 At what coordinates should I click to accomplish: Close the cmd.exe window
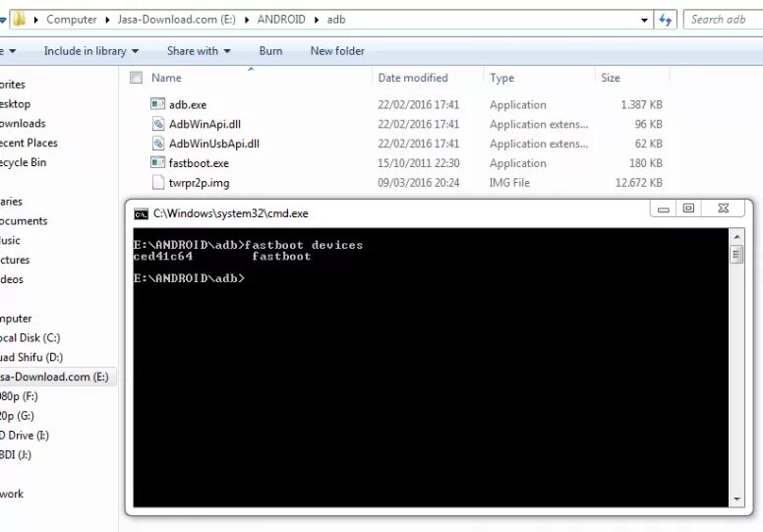[x=723, y=208]
